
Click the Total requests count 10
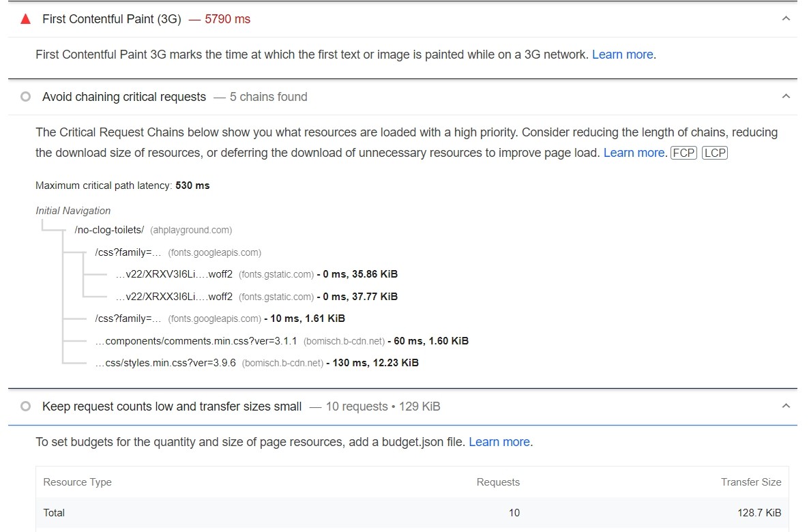(514, 513)
